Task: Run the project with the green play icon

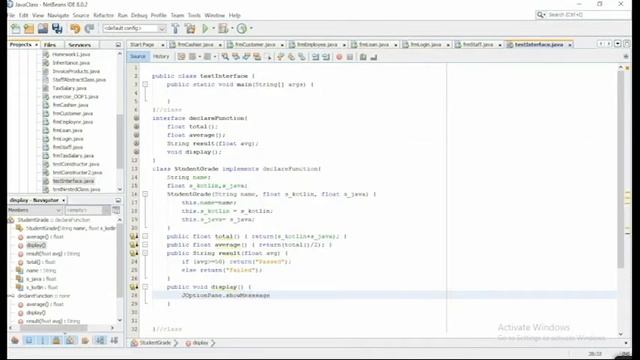Action: click(205, 29)
